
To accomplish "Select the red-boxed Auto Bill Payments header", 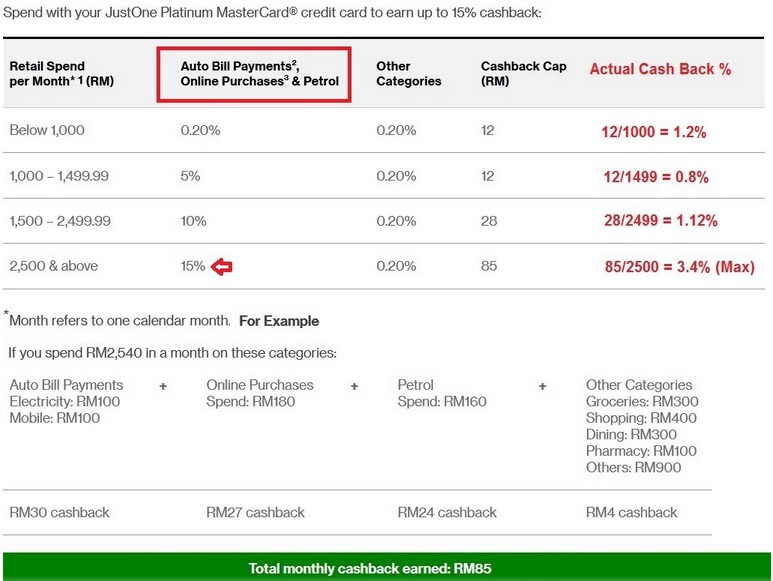I will point(253,73).
